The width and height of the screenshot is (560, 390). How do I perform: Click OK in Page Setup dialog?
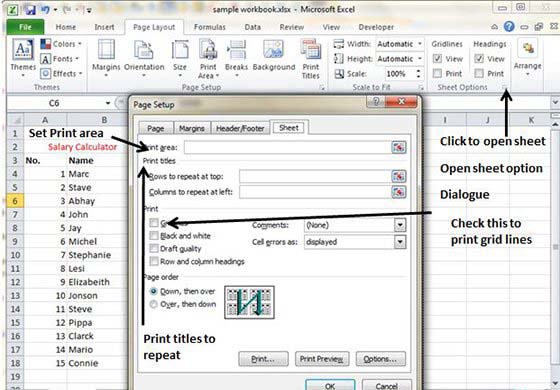click(330, 385)
